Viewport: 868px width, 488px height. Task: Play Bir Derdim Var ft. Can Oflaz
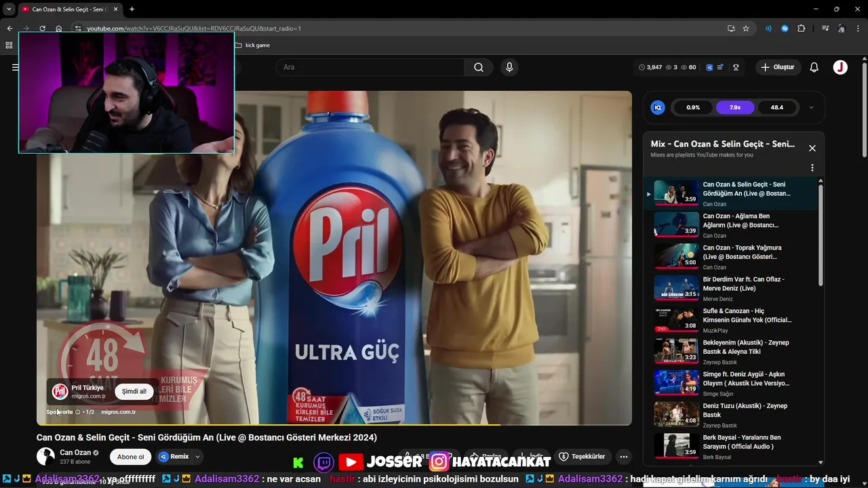pyautogui.click(x=732, y=289)
